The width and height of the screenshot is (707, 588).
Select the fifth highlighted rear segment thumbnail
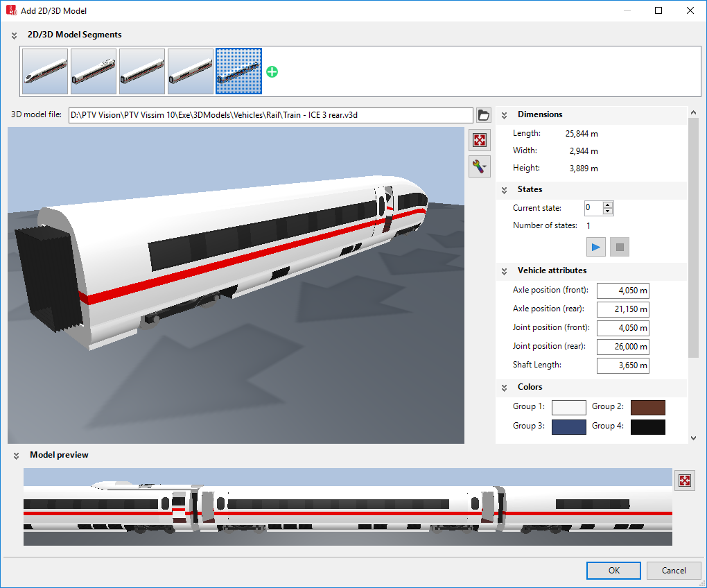(x=238, y=71)
